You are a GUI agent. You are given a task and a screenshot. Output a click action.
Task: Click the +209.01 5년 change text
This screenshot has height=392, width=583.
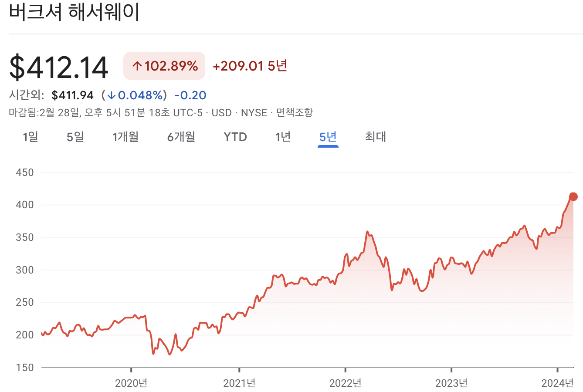(249, 65)
